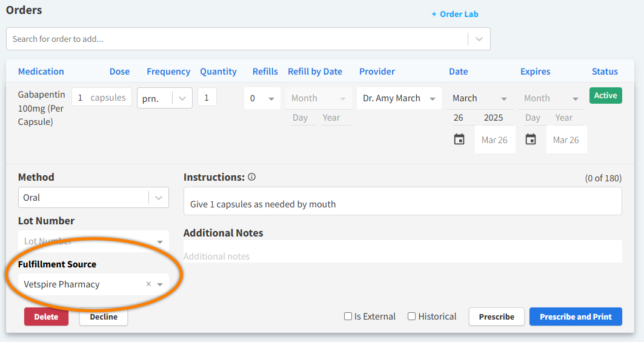This screenshot has width=644, height=342.
Task: Expand the Refills dropdown
Action: [x=270, y=98]
